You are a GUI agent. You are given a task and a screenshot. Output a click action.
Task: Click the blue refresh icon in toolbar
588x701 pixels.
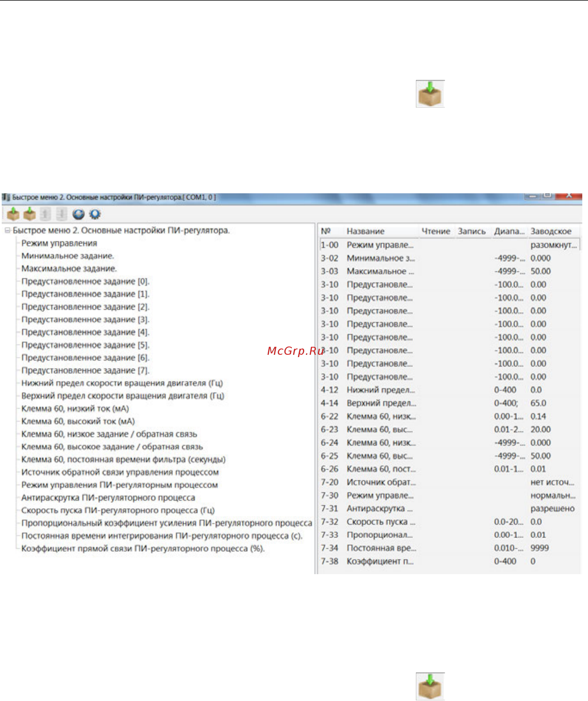[x=78, y=214]
